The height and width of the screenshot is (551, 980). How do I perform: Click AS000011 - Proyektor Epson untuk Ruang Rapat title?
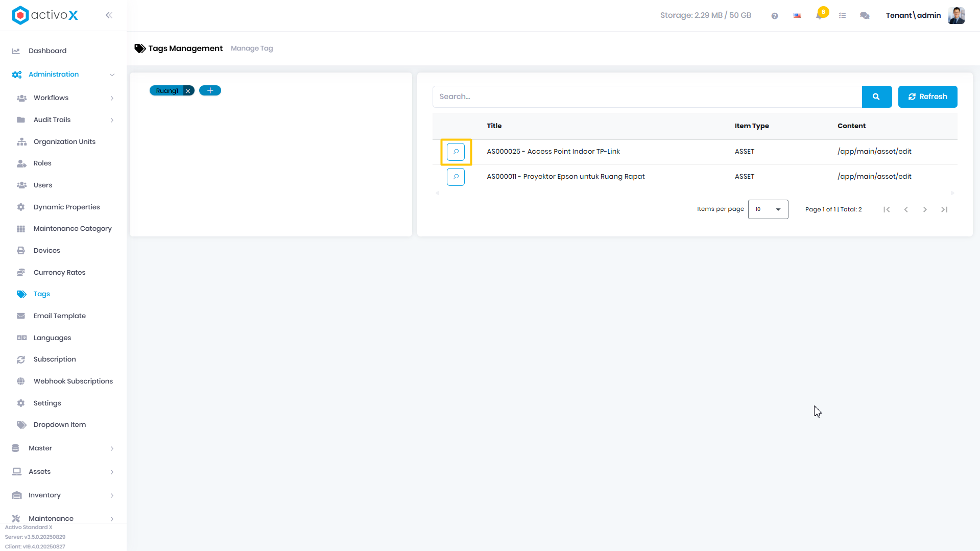coord(565,177)
